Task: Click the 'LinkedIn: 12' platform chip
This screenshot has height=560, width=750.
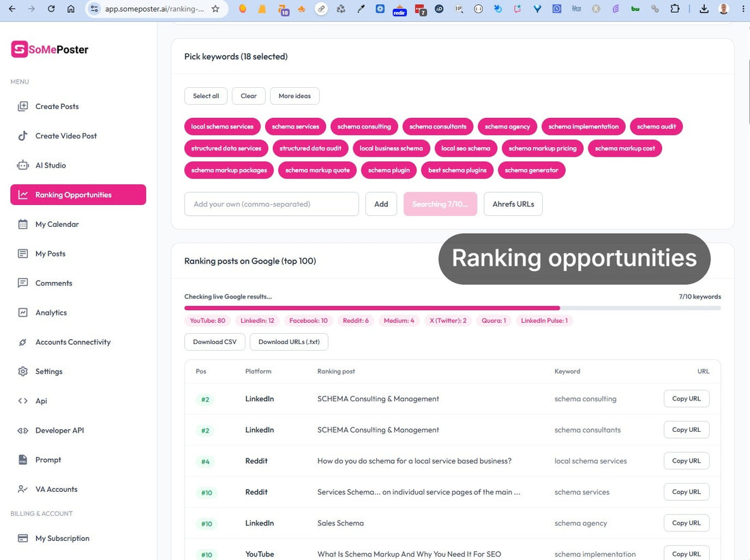Action: 257,321
